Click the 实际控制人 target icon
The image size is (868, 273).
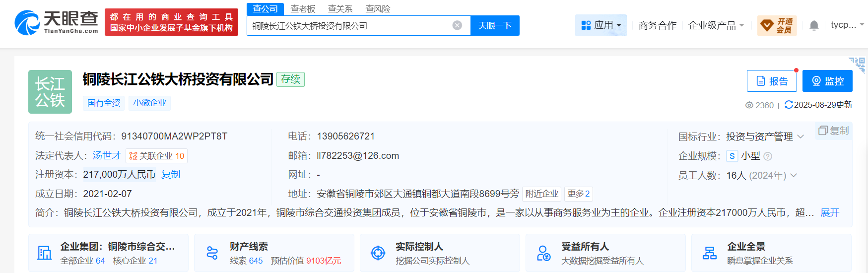[x=378, y=253]
